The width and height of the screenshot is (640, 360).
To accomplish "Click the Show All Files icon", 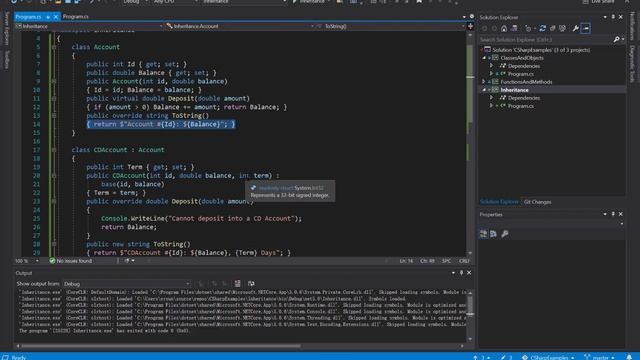I will coord(562,29).
